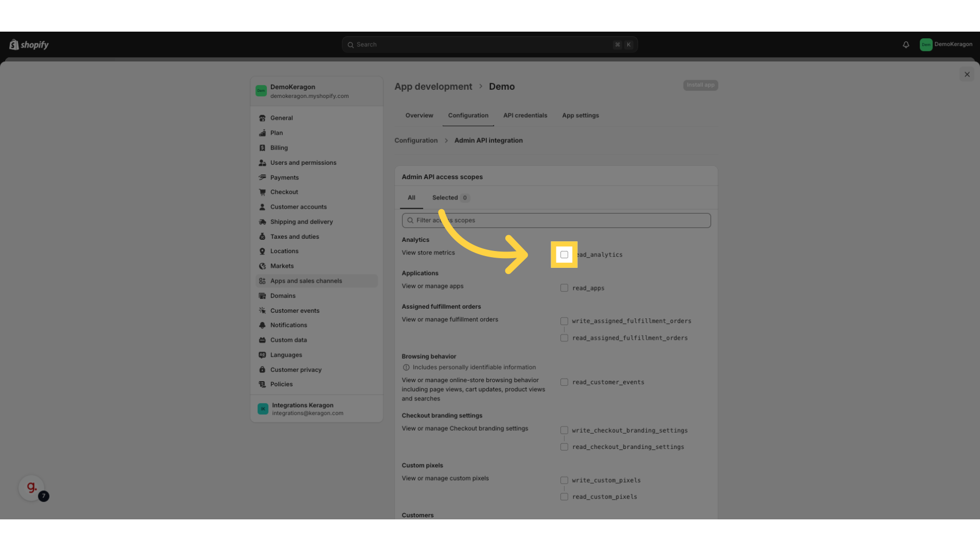Viewport: 980px width, 551px height.
Task: Select the Configuration tab
Action: tap(468, 116)
